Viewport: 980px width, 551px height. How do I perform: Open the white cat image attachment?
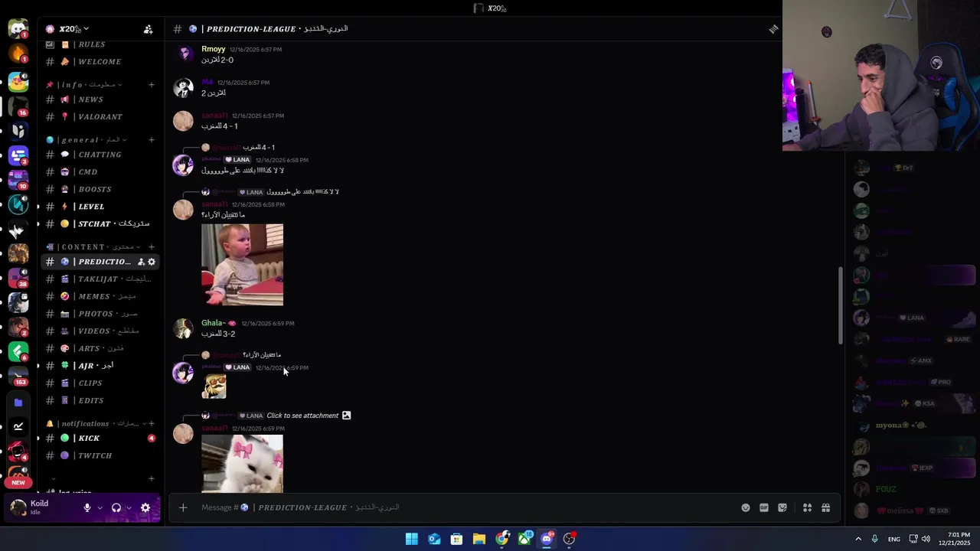coord(242,464)
